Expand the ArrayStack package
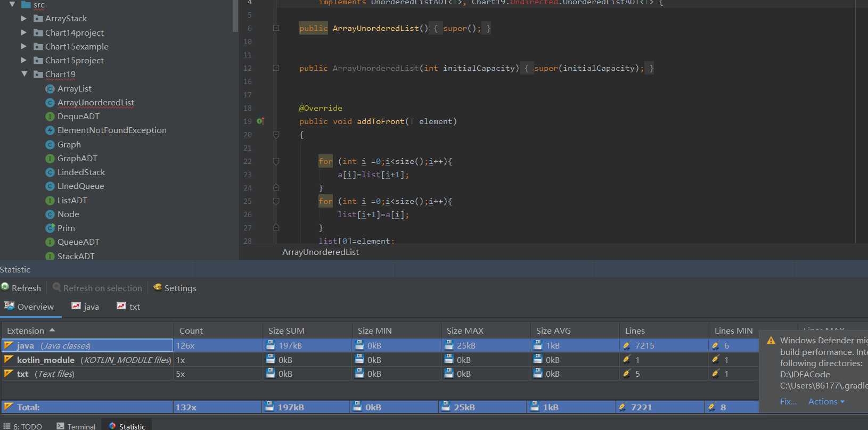868x430 pixels. pos(23,19)
